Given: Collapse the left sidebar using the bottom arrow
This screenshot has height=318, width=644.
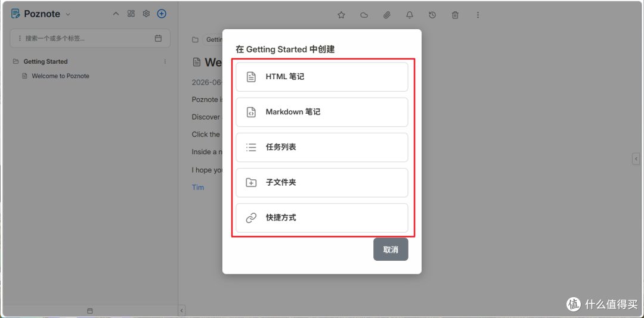Looking at the screenshot, I should [x=182, y=311].
